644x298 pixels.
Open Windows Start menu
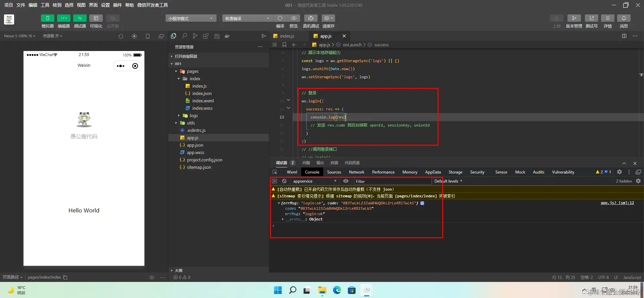coord(278,290)
